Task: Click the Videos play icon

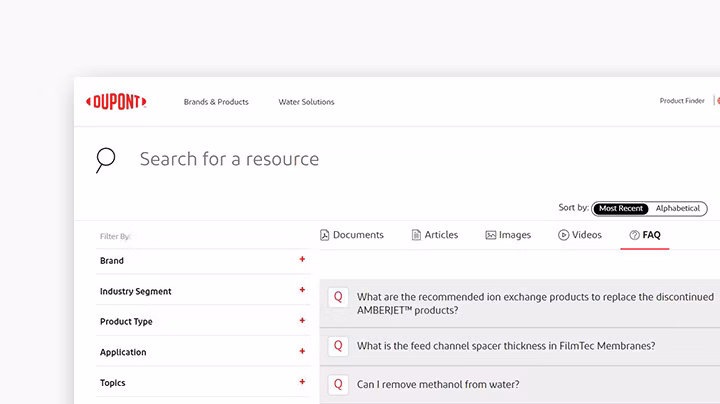Action: click(563, 235)
